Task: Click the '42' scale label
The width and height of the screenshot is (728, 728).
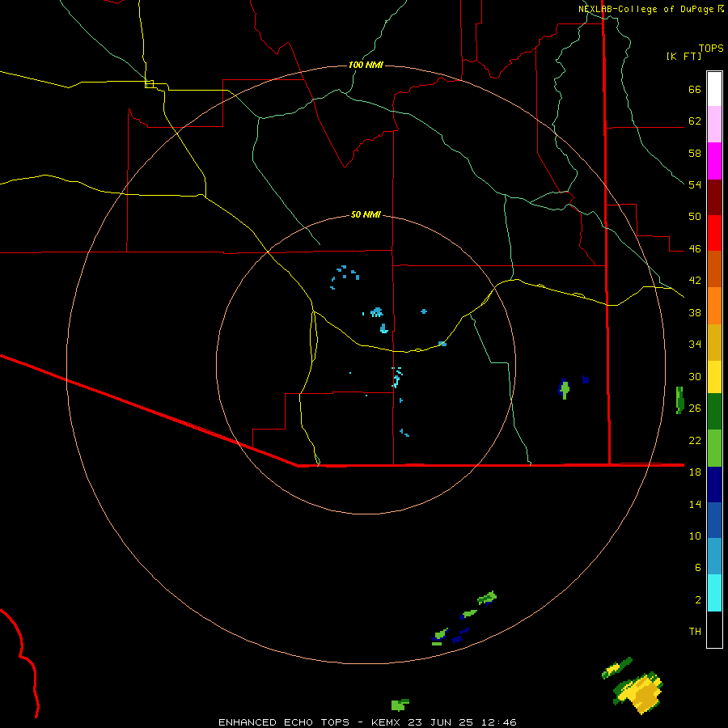Action: click(695, 281)
